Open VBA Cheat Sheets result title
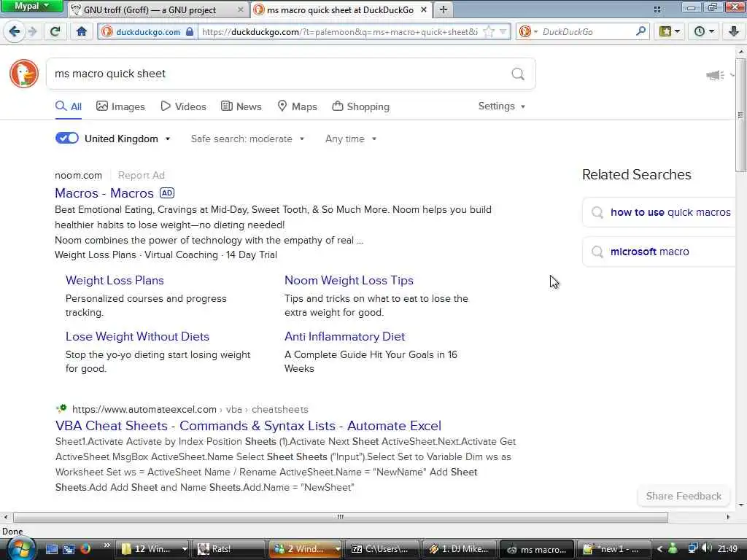Image resolution: width=747 pixels, height=560 pixels. pos(248,426)
